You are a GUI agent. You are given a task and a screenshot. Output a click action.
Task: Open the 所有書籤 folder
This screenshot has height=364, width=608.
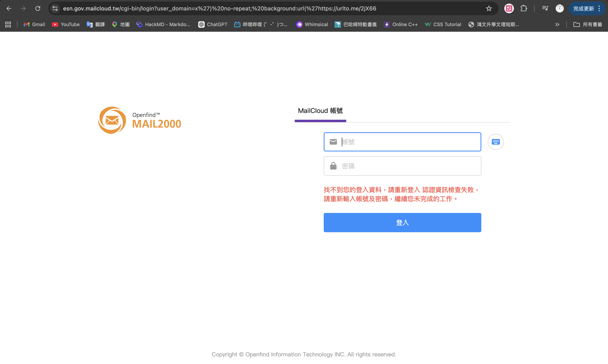[x=588, y=25]
